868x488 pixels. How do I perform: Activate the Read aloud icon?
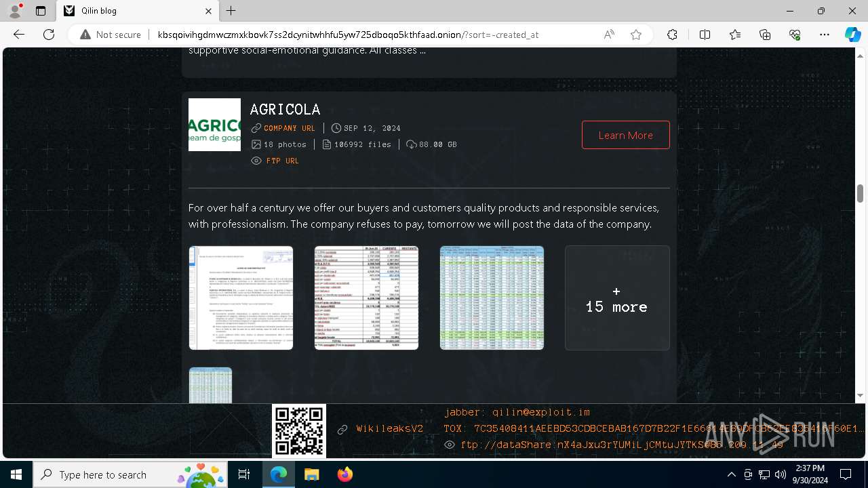[x=608, y=35]
